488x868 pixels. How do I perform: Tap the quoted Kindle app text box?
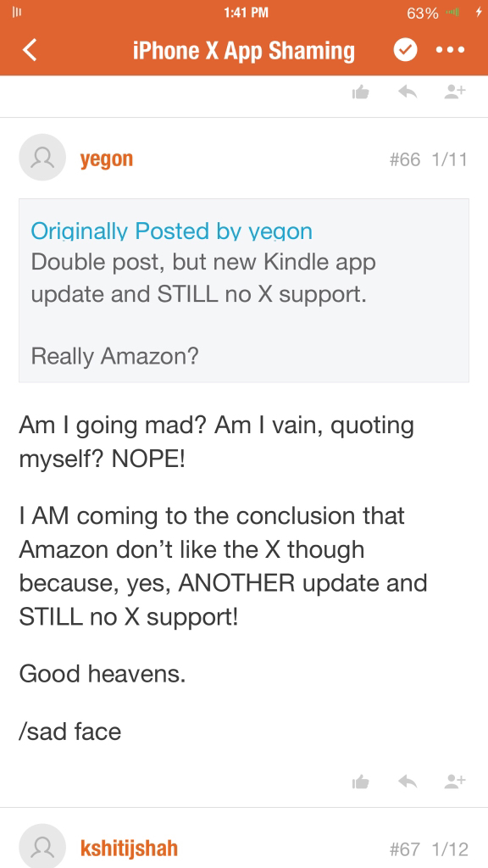click(x=244, y=290)
